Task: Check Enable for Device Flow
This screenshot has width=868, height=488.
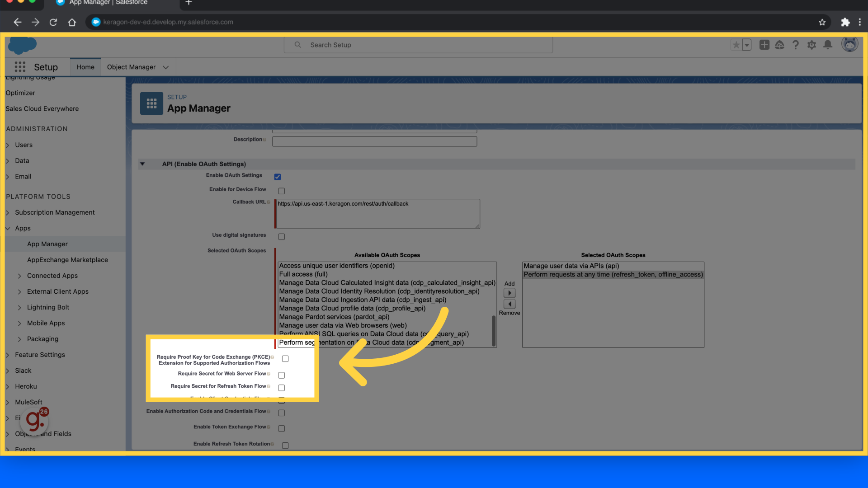Action: (x=282, y=191)
